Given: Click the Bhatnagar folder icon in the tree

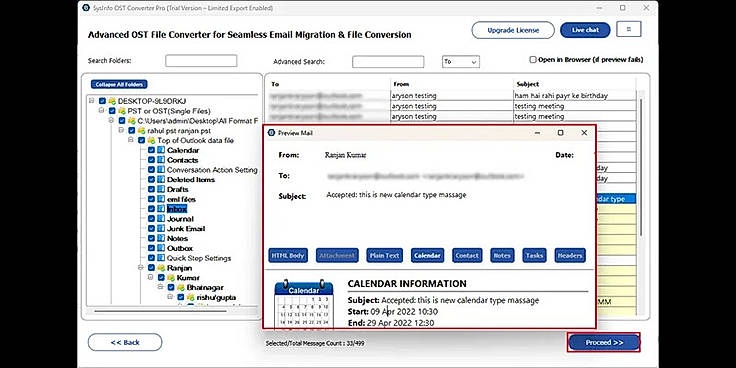Looking at the screenshot, I should click(181, 288).
